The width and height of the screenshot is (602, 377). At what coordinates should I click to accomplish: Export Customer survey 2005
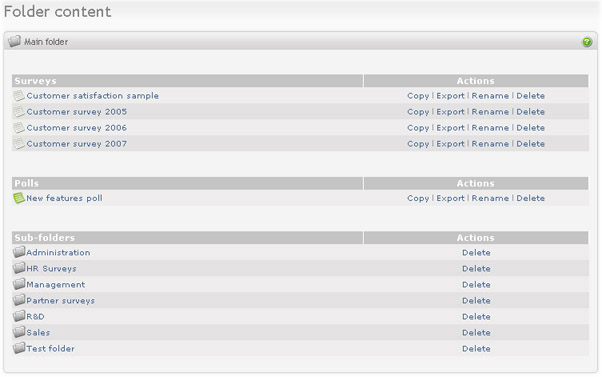pyautogui.click(x=450, y=112)
